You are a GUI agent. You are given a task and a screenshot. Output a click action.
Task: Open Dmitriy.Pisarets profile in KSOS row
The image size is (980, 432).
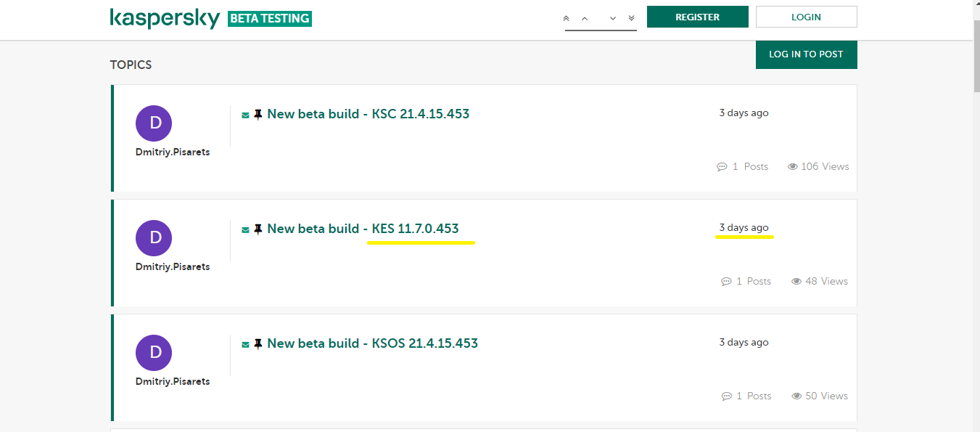pos(173,382)
